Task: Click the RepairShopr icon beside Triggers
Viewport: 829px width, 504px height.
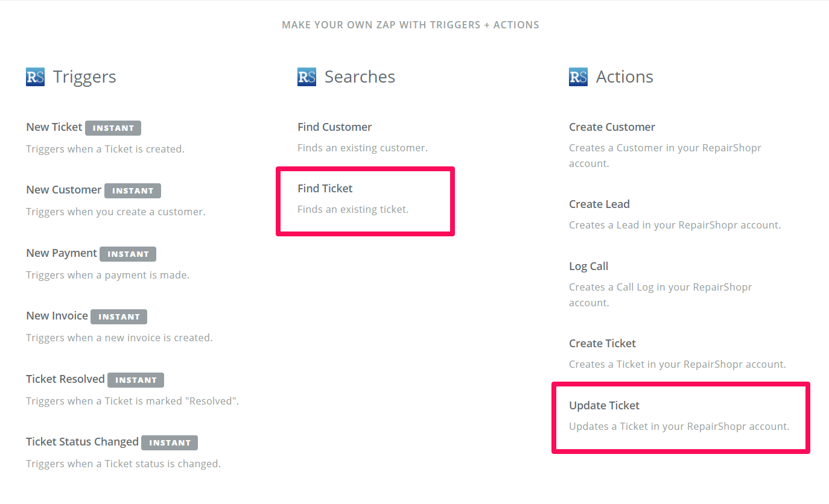Action: [x=36, y=77]
